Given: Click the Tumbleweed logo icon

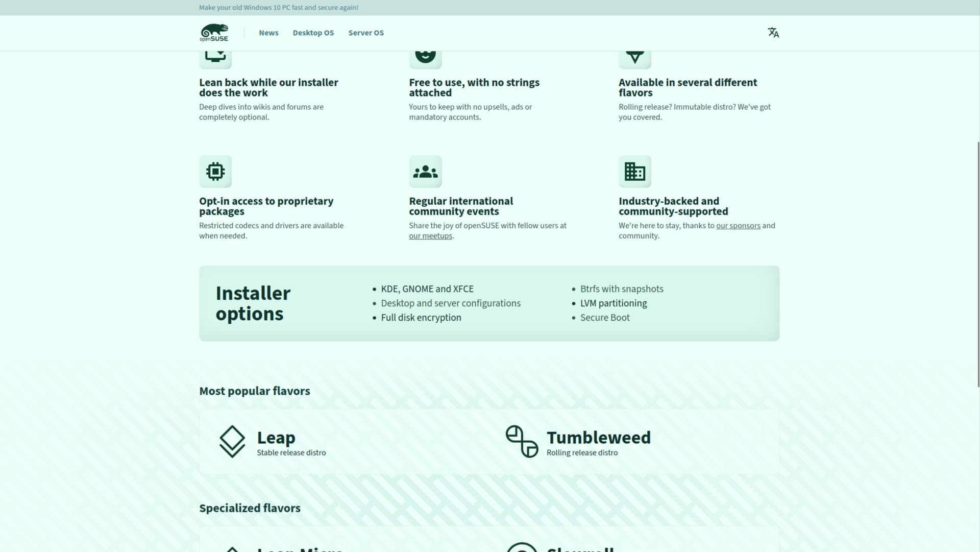Looking at the screenshot, I should 522,441.
